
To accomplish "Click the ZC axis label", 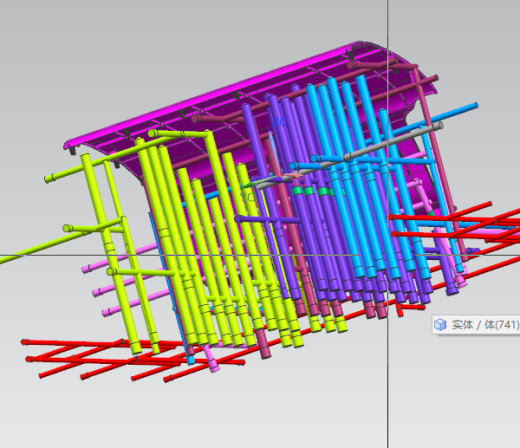I will coord(279,122).
